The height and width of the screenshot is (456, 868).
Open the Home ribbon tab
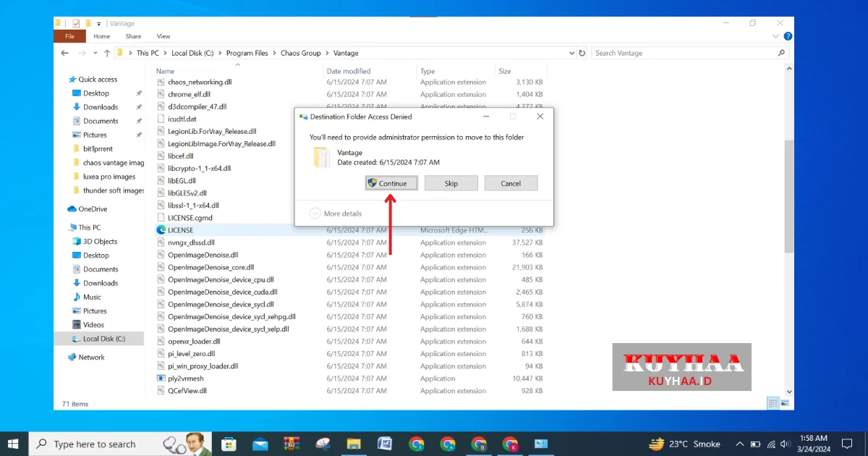point(102,36)
